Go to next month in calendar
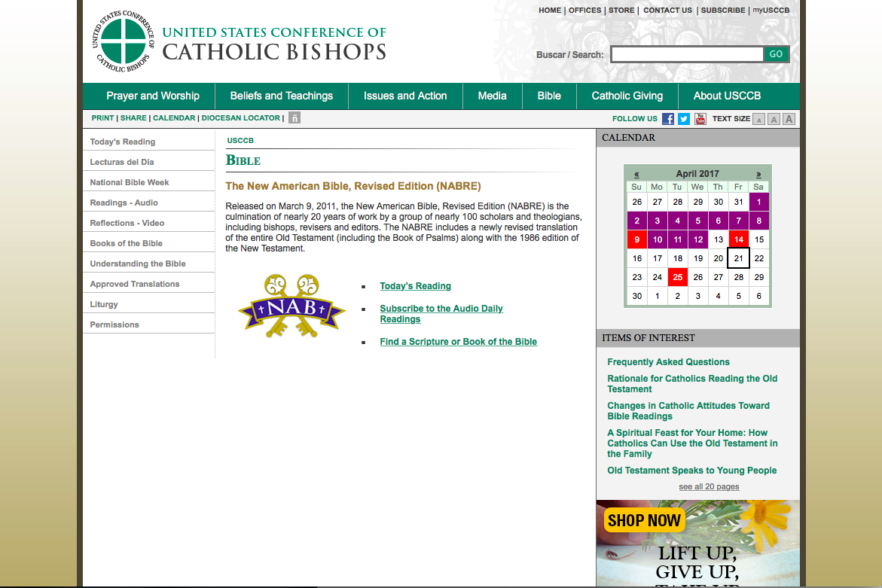Viewport: 882px width, 588px height. pos(758,174)
